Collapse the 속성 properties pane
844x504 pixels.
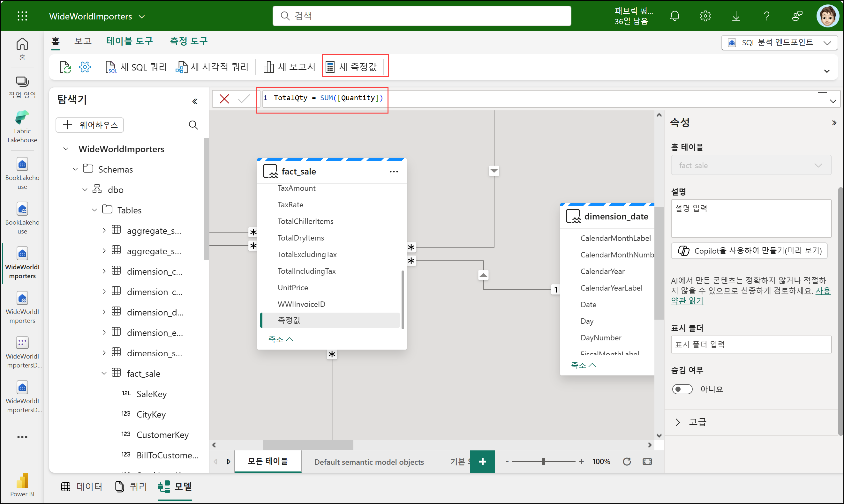[834, 122]
